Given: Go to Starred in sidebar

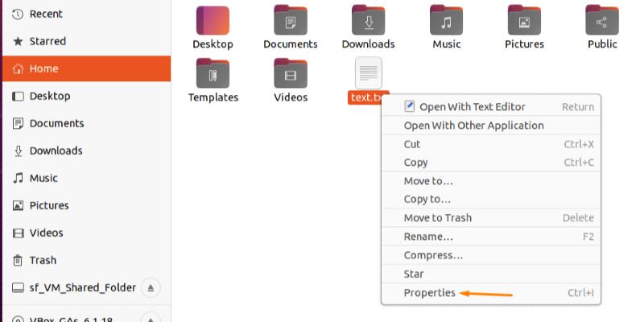Looking at the screenshot, I should (47, 41).
